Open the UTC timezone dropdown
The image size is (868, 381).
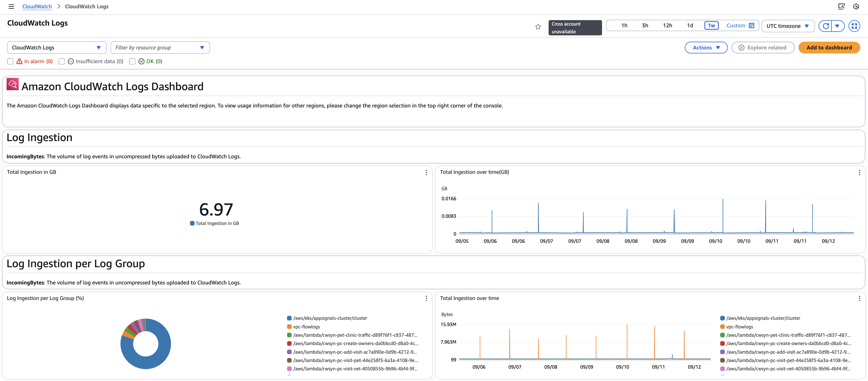[788, 26]
